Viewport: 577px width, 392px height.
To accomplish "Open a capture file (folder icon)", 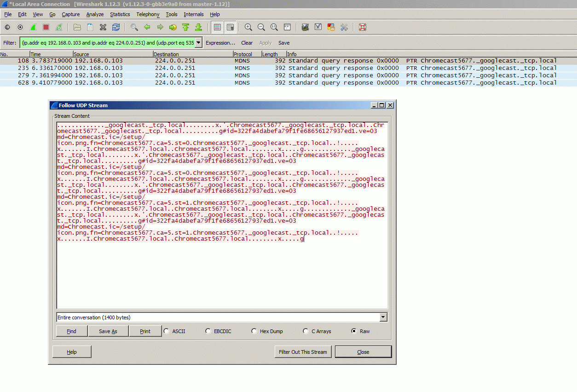I will [x=77, y=27].
